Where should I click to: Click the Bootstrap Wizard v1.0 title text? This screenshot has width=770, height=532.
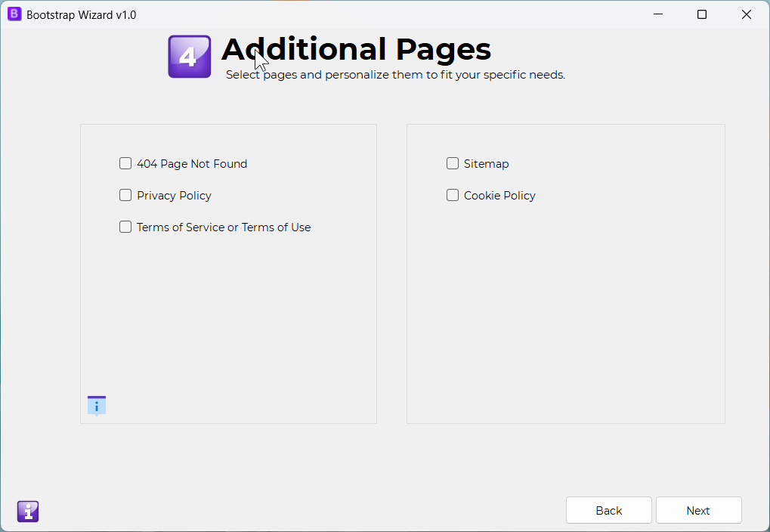(x=81, y=15)
